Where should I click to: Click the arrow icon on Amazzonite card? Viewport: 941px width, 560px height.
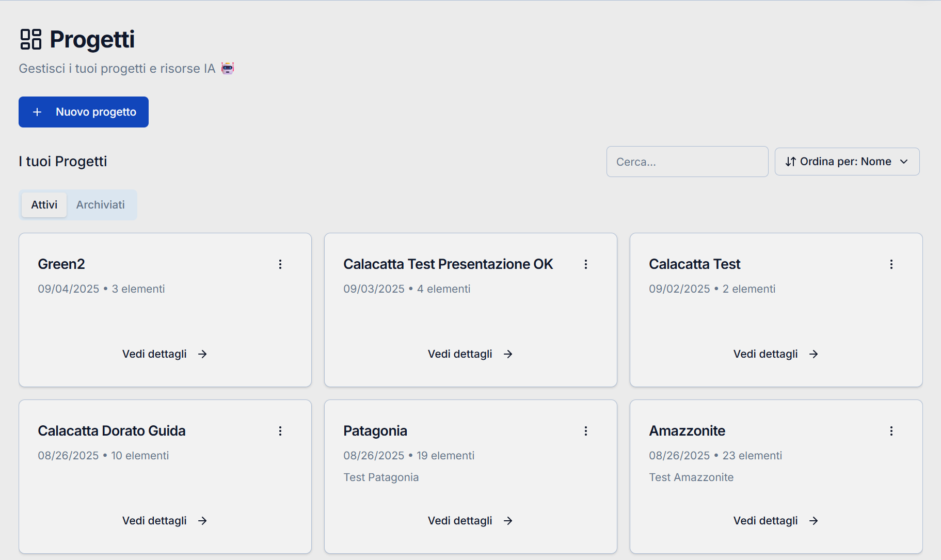click(814, 521)
